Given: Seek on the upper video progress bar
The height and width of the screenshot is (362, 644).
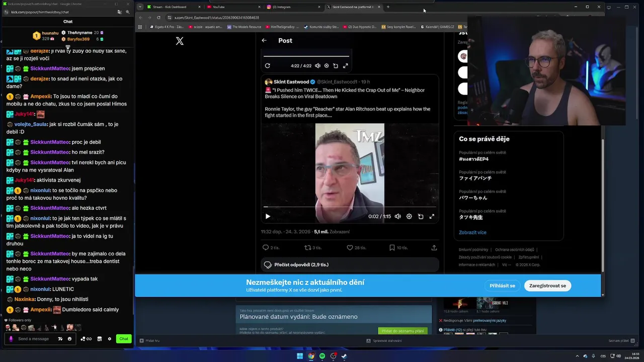Looking at the screenshot, I should point(306,56).
